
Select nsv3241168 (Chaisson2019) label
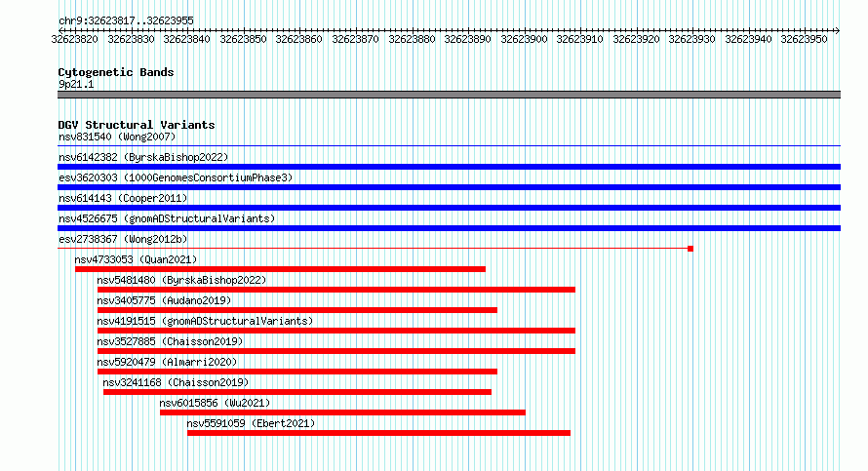click(176, 382)
